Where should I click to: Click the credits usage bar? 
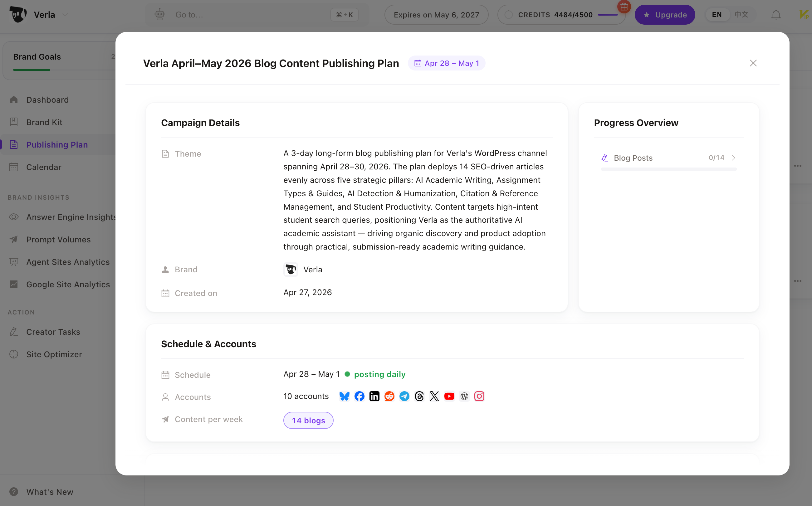coord(608,15)
